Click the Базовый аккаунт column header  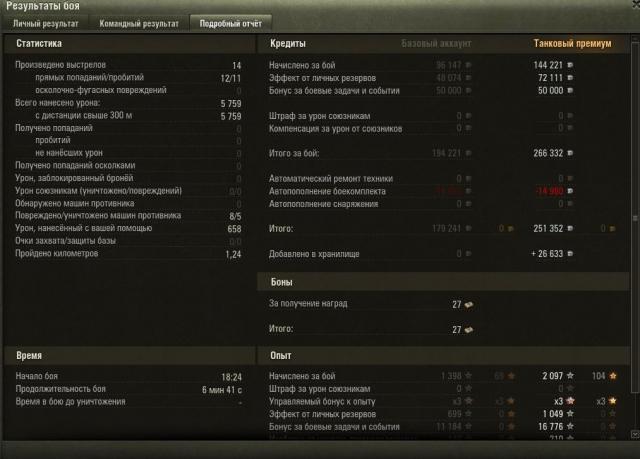[436, 43]
